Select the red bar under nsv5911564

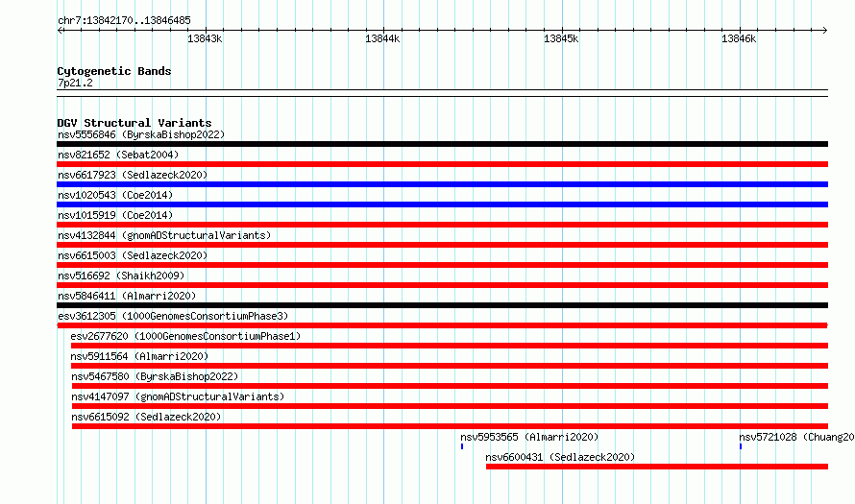click(x=450, y=366)
